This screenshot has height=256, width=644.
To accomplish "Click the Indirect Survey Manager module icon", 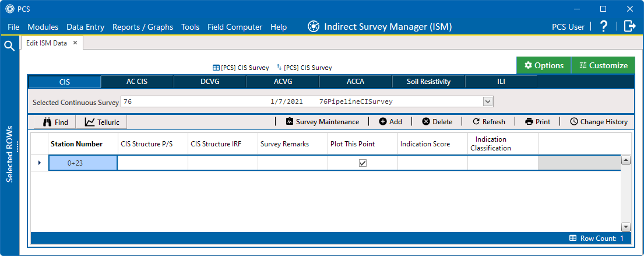I will coord(314,27).
